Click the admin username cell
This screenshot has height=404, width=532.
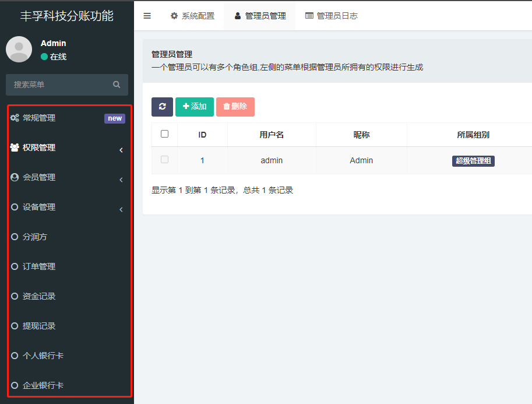pos(272,160)
